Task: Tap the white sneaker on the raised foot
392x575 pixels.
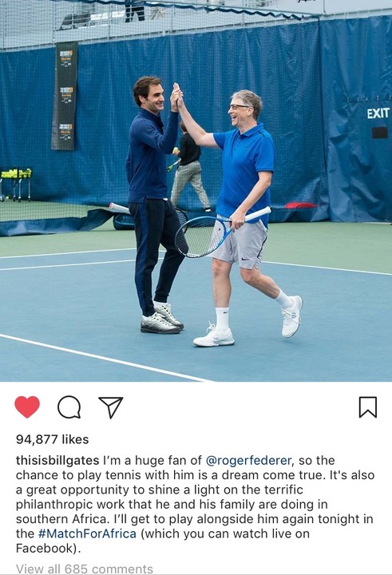Action: click(292, 316)
